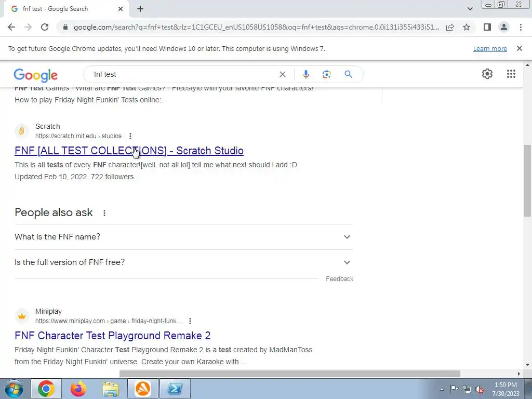This screenshot has height=399, width=532.
Task: Open the 'People also ask' options menu
Action: (x=104, y=212)
